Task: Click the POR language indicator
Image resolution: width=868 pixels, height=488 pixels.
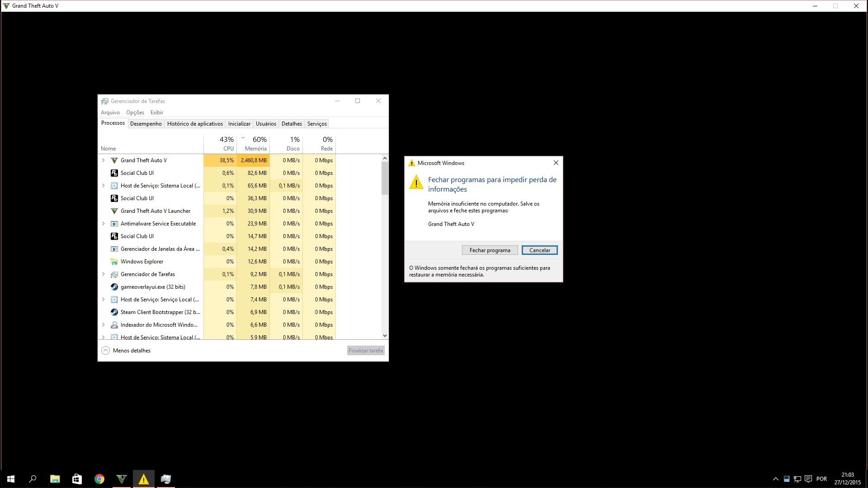Action: [822, 479]
